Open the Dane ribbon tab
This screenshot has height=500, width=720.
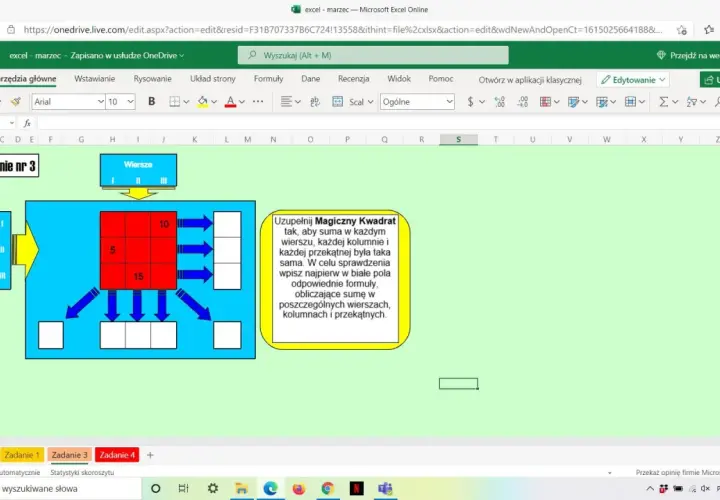coord(310,79)
